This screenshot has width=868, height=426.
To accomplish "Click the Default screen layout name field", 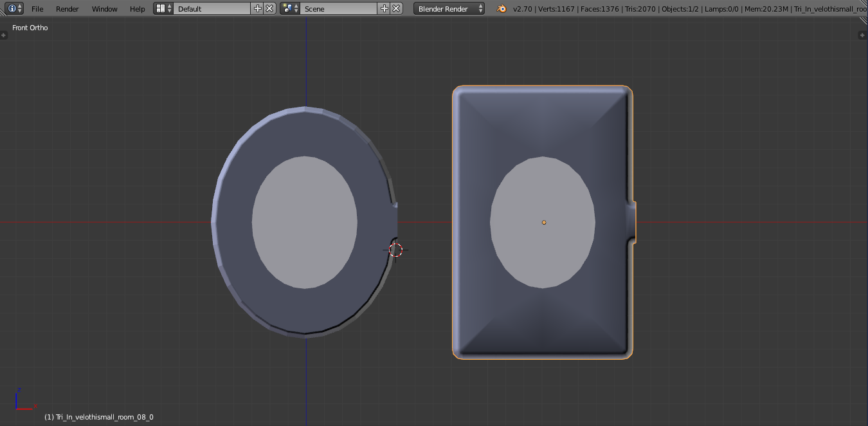I will pyautogui.click(x=212, y=8).
